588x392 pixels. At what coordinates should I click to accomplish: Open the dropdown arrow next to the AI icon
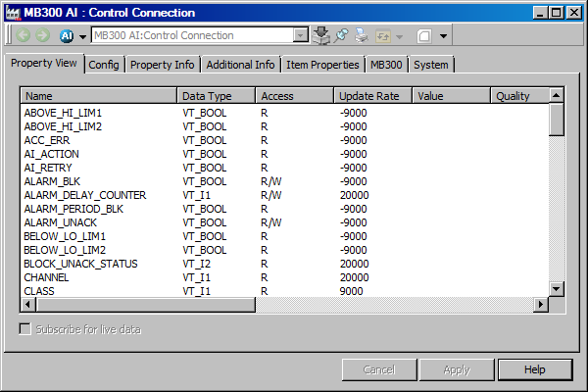click(82, 37)
